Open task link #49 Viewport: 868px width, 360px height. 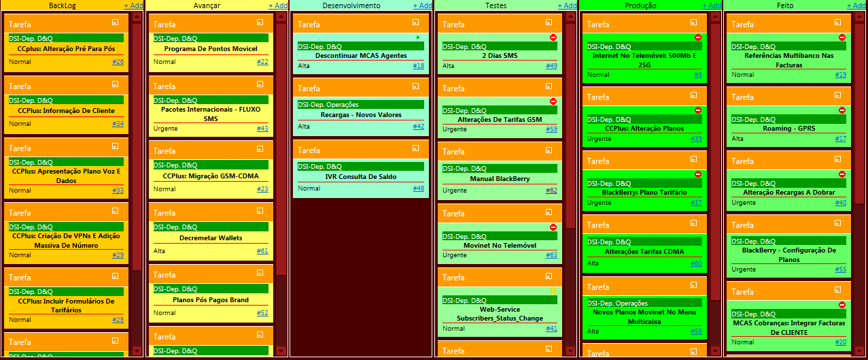point(551,66)
